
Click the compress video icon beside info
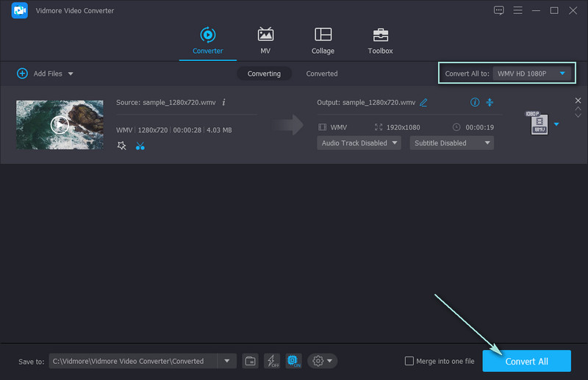tap(490, 102)
